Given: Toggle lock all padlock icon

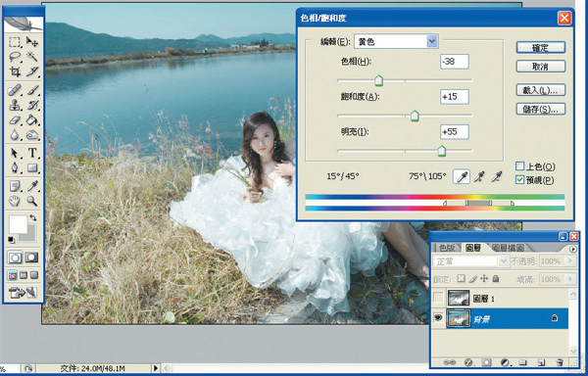Looking at the screenshot, I should (495, 279).
